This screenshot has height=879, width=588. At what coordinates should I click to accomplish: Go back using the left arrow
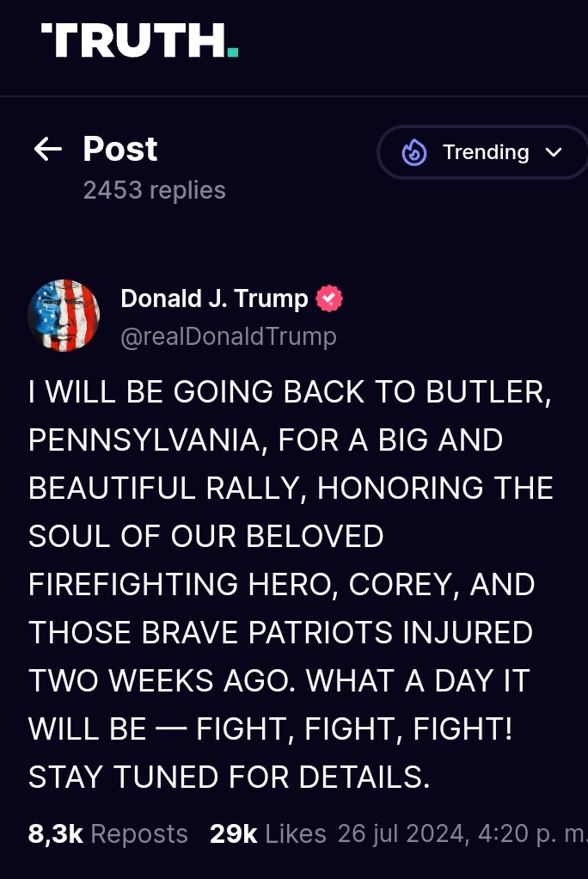[x=48, y=150]
